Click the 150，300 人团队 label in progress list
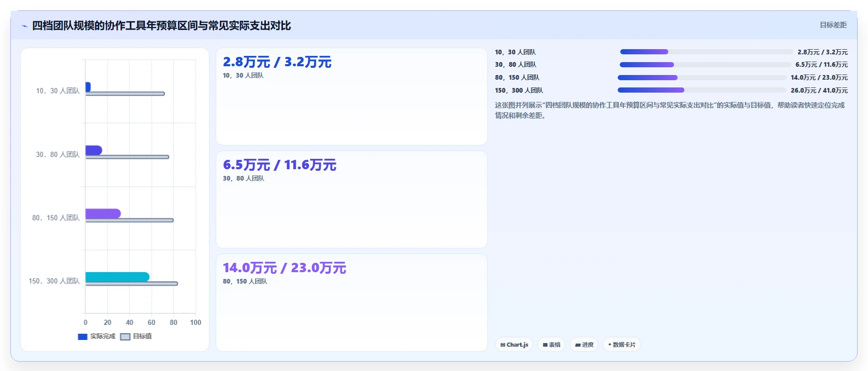 519,91
